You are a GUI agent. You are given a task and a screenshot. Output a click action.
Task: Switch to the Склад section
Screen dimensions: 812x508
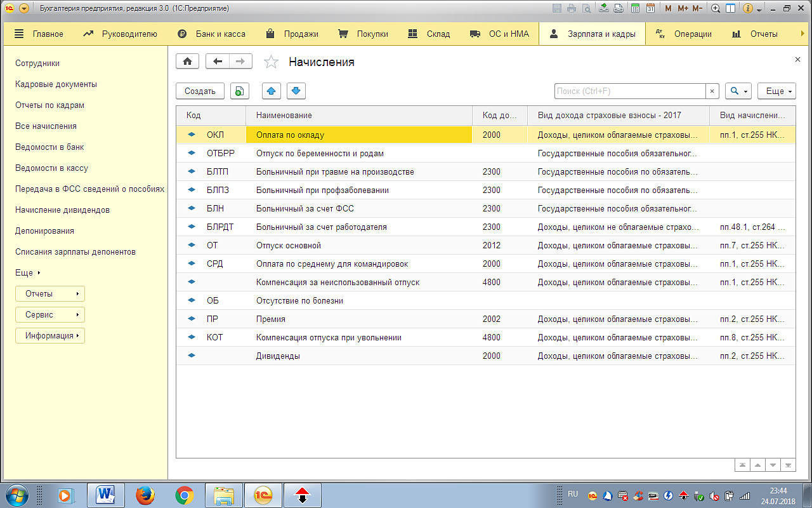coord(429,34)
